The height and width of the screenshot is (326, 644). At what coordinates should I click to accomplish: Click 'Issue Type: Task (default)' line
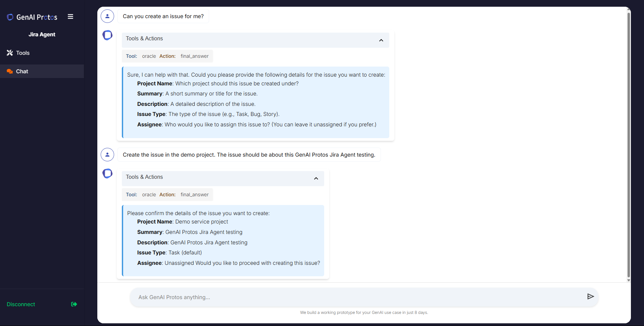point(169,253)
